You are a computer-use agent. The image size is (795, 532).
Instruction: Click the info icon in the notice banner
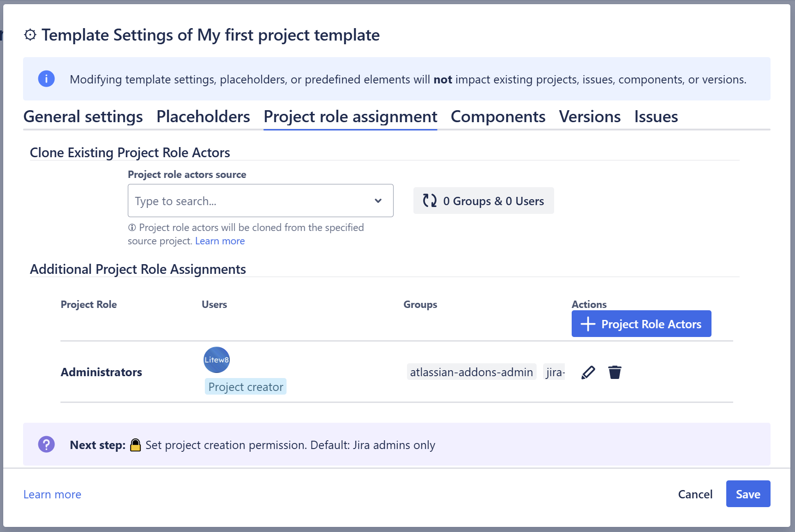pyautogui.click(x=46, y=79)
